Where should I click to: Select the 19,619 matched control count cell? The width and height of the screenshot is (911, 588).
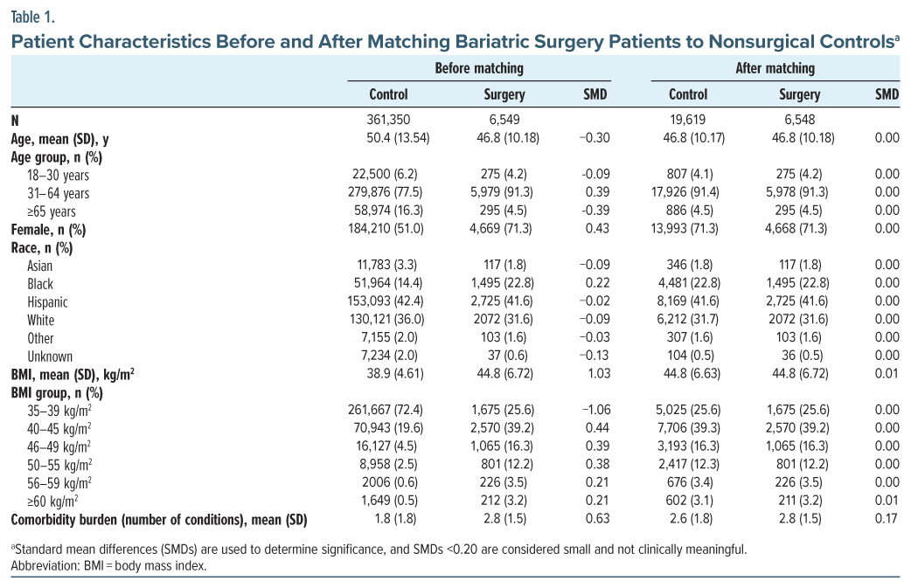point(687,120)
